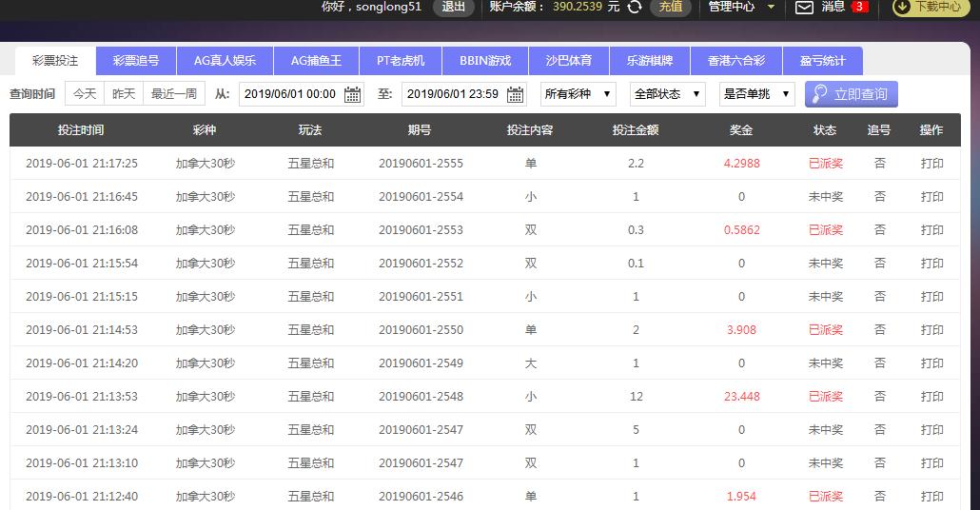Open the messages envelope icon
This screenshot has width=980, height=510.
(x=804, y=8)
